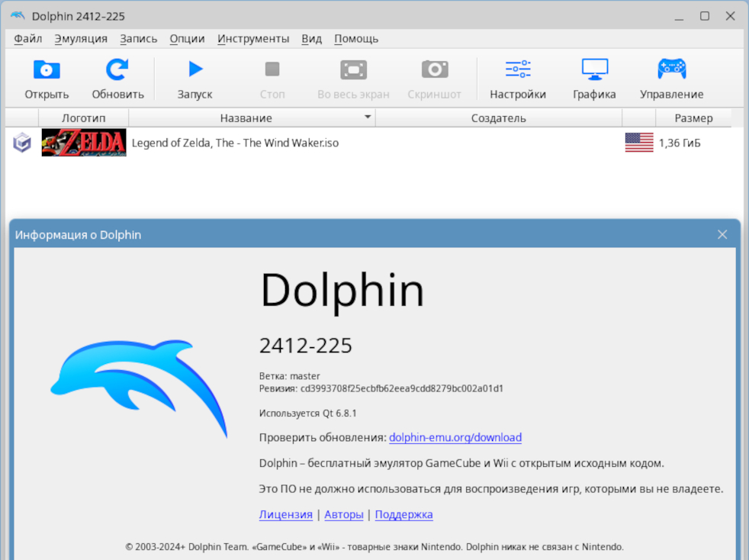
Task: Click the Ветка: master text
Action: [290, 376]
